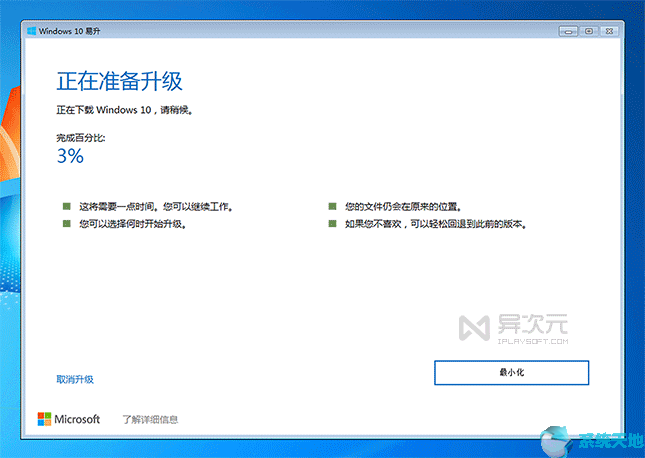Click the text 您的文件仍会在原来的位置
The height and width of the screenshot is (458, 645).
(x=403, y=206)
